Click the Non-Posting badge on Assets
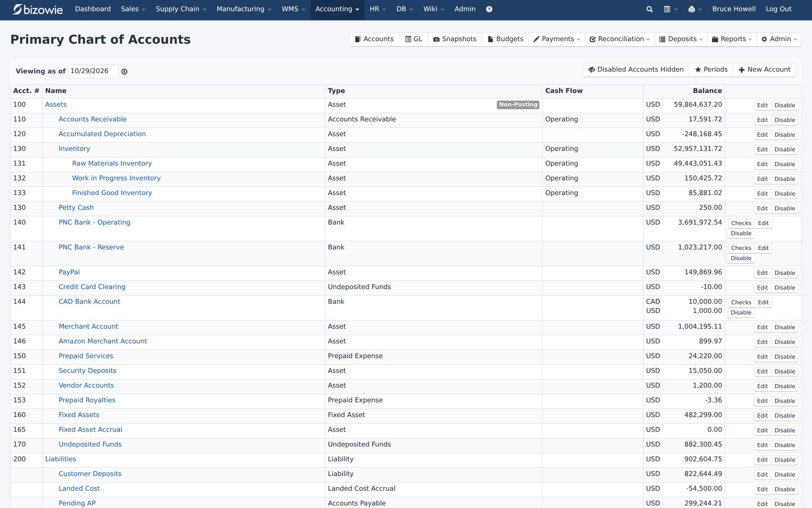The width and height of the screenshot is (812, 508). click(518, 105)
